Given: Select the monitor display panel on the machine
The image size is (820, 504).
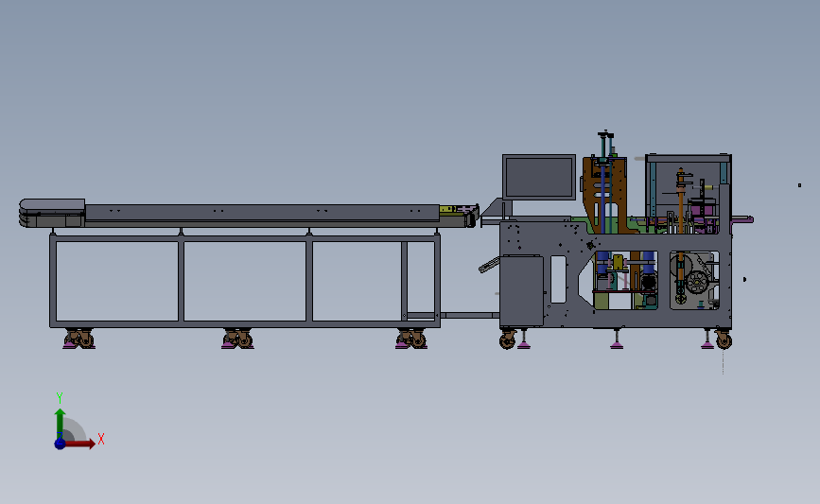Looking at the screenshot, I should 539,177.
